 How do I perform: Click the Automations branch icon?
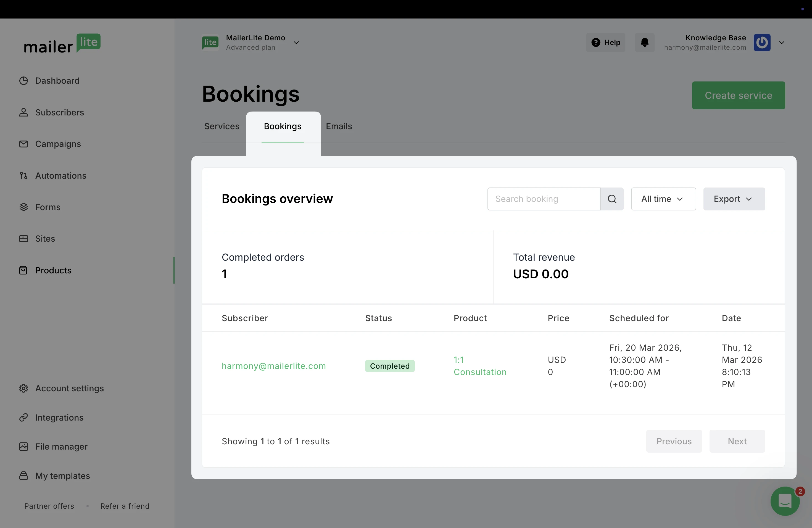point(23,176)
